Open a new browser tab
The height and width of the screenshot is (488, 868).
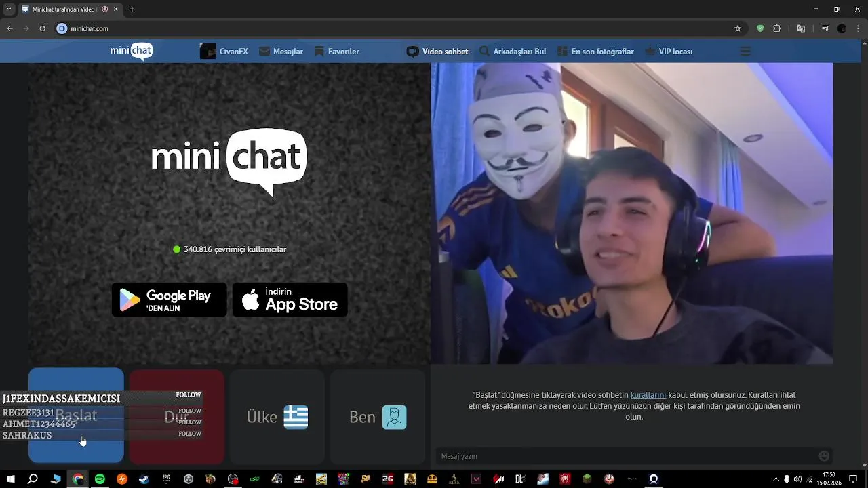[132, 9]
